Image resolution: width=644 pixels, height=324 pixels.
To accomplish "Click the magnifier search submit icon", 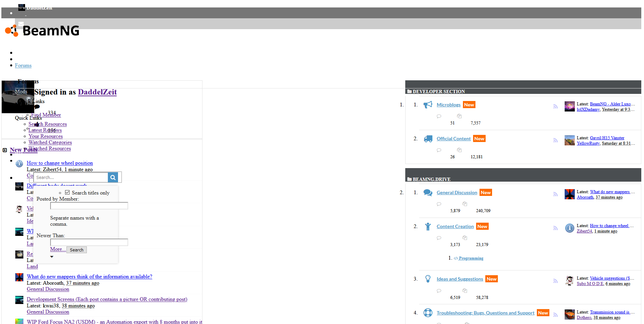I will 113,177.
